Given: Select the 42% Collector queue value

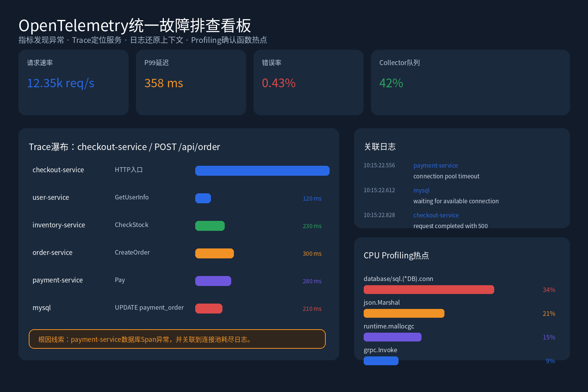Looking at the screenshot, I should coord(391,83).
